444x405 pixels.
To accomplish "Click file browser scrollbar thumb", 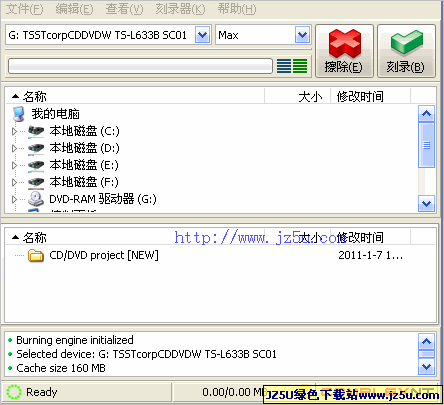I will (x=426, y=145).
